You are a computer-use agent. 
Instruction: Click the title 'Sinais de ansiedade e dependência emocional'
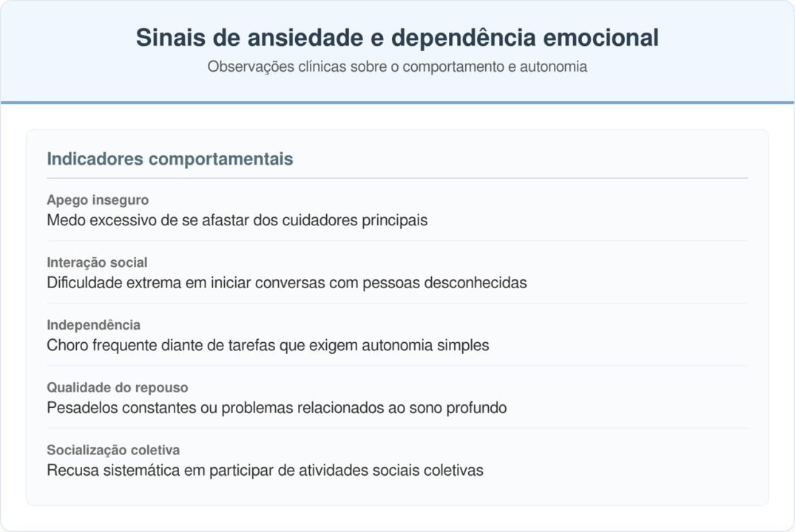tap(397, 38)
